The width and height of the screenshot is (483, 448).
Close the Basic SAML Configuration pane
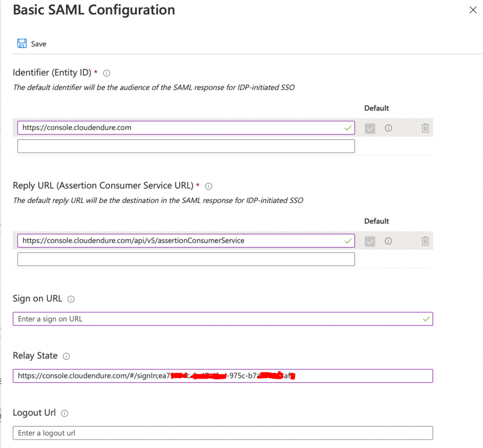[x=473, y=9]
